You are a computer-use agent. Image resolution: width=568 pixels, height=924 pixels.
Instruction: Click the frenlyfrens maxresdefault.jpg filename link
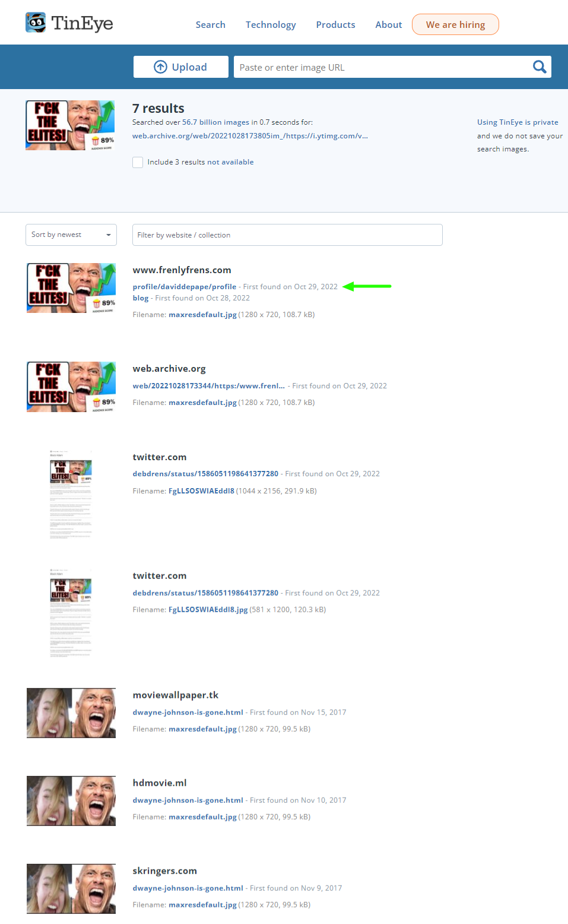[202, 315]
